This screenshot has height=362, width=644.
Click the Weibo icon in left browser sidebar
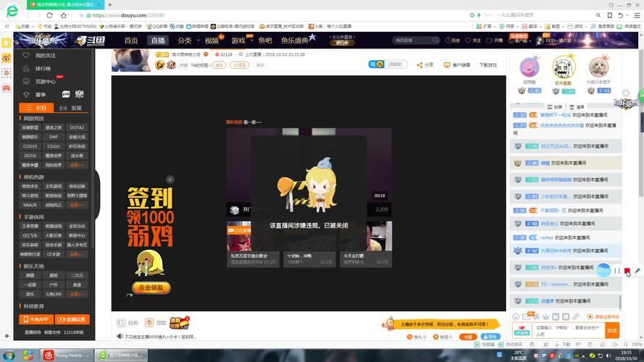(6, 58)
